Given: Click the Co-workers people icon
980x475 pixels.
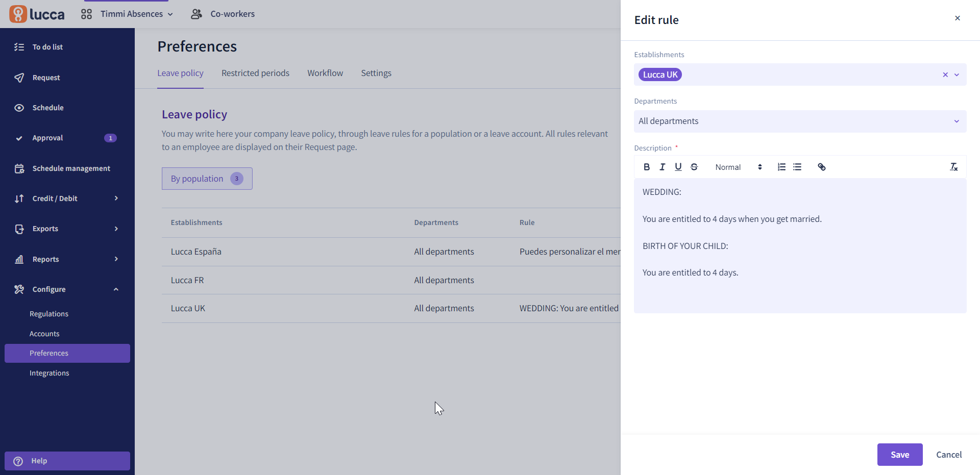Looking at the screenshot, I should tap(197, 14).
